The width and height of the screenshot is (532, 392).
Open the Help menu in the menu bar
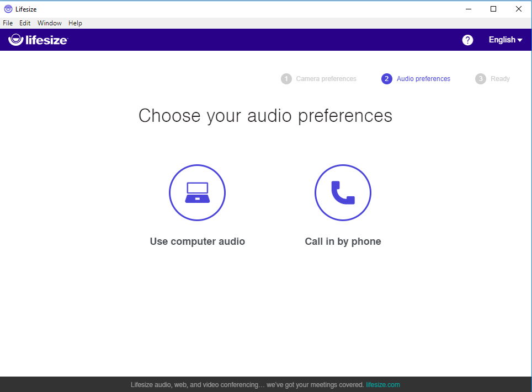75,23
